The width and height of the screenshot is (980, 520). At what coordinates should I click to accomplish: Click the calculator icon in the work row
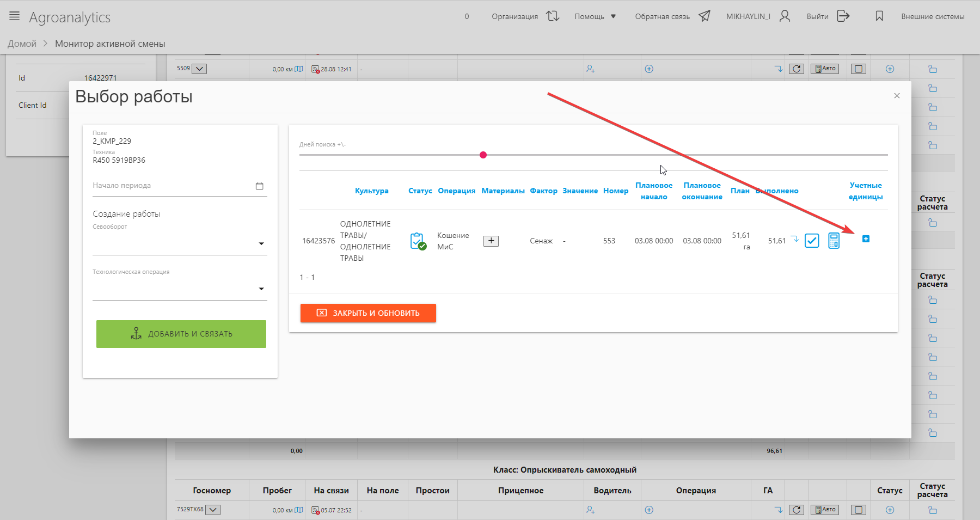click(x=834, y=240)
